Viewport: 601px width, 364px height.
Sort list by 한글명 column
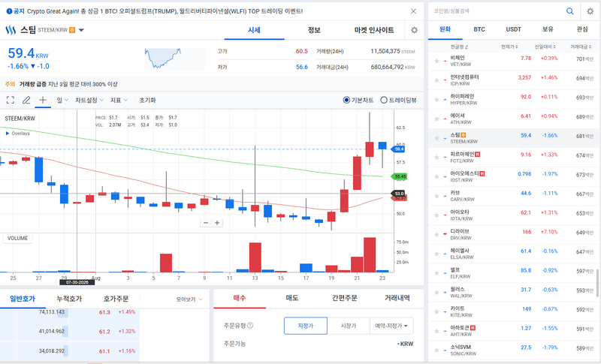tap(459, 47)
